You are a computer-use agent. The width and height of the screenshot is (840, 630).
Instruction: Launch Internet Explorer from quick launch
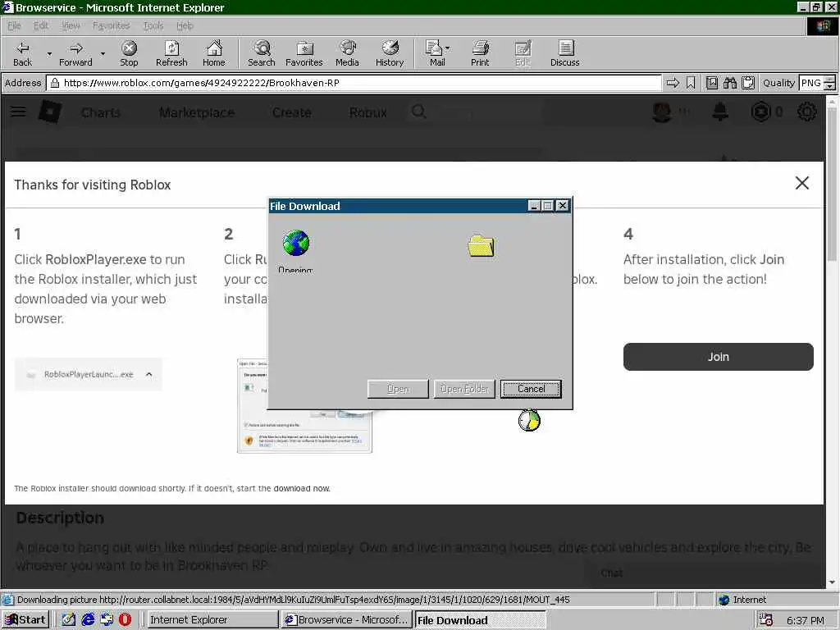coord(88,620)
